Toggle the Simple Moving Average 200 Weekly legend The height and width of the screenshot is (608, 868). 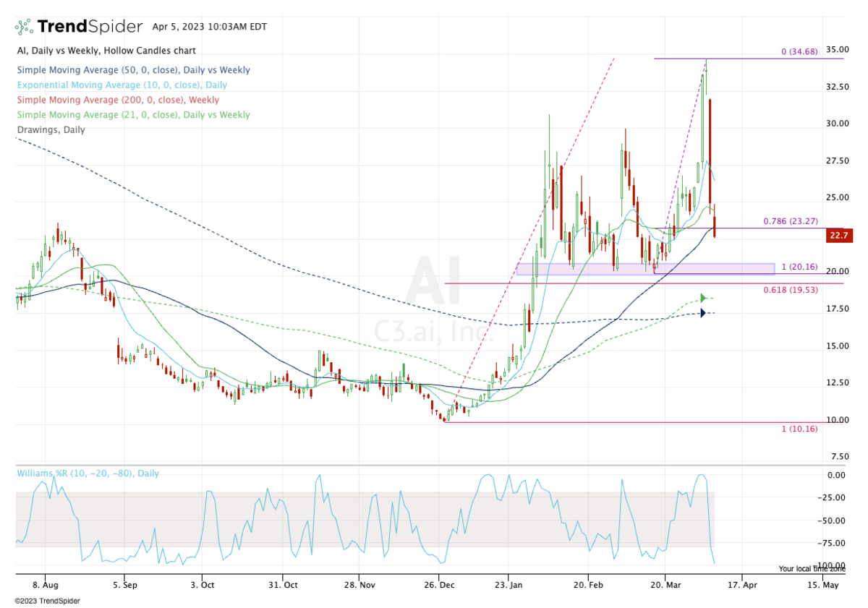click(117, 100)
